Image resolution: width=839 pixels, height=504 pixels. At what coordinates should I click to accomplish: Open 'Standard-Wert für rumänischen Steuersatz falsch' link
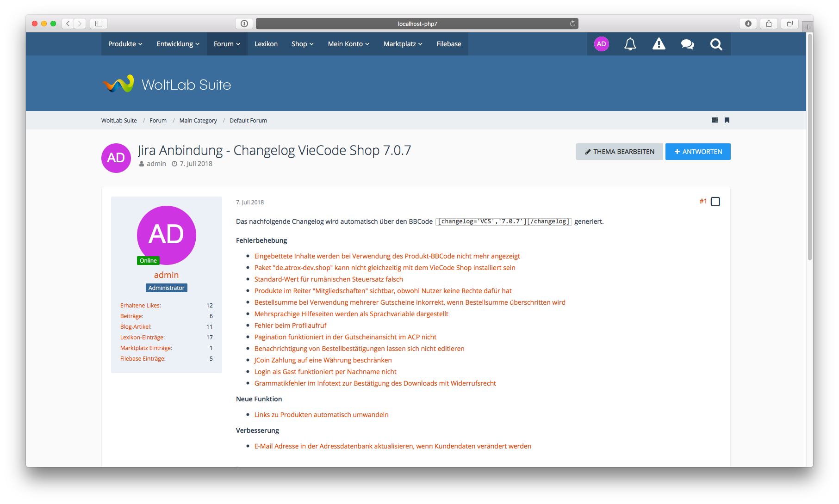[x=329, y=279]
